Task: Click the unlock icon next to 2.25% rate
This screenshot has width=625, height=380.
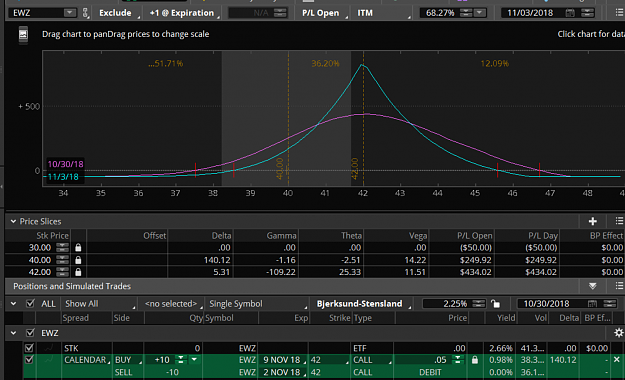Action: (x=495, y=304)
